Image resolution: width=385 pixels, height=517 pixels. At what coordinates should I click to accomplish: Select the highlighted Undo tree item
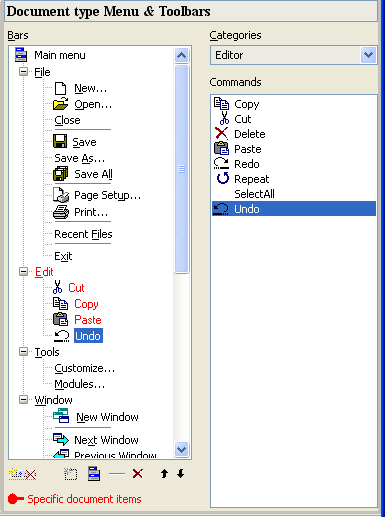pos(88,336)
